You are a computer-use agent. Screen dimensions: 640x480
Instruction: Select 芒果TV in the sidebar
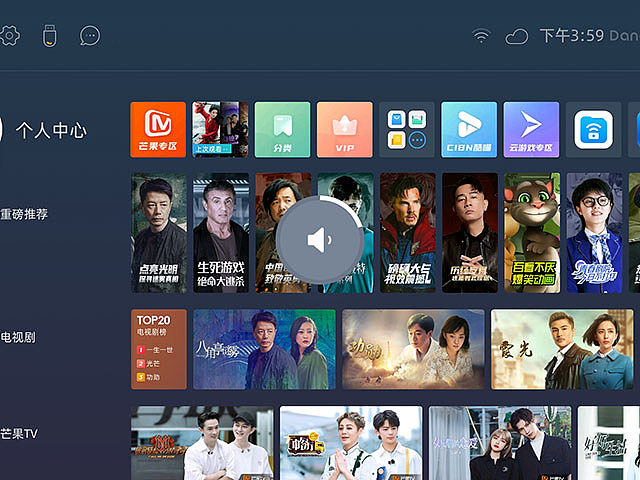(19, 433)
